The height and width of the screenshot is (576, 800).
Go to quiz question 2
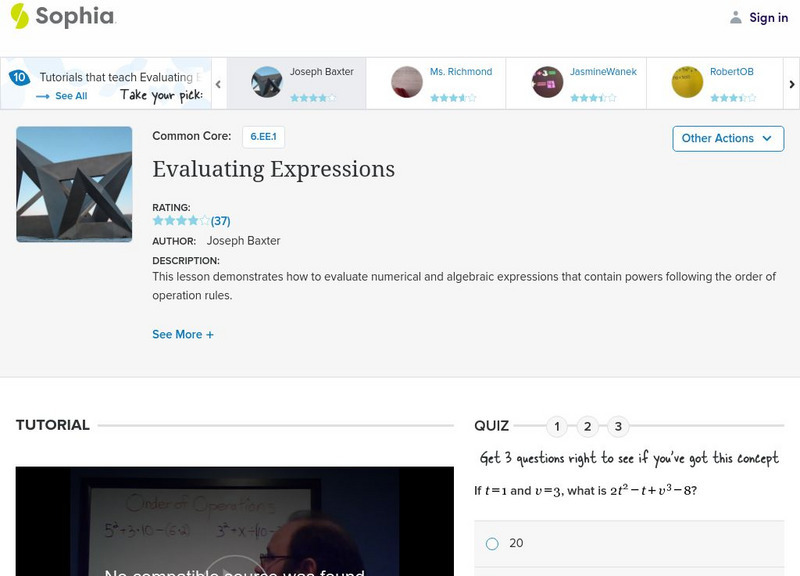[588, 427]
